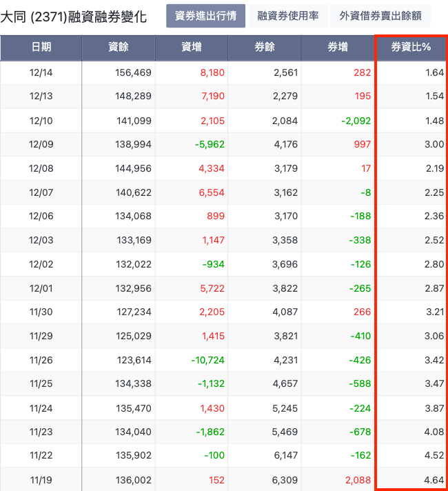448x491 pixels.
Task: Click 券餘 value 4,657
Action: click(x=285, y=383)
